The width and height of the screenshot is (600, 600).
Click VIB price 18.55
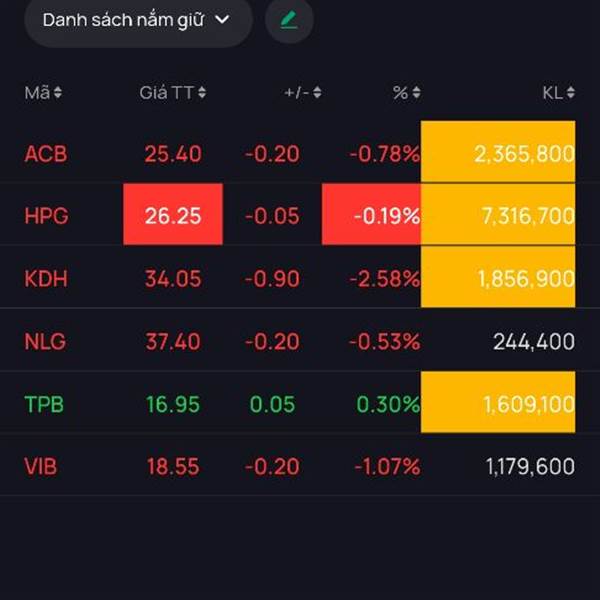[x=172, y=466]
